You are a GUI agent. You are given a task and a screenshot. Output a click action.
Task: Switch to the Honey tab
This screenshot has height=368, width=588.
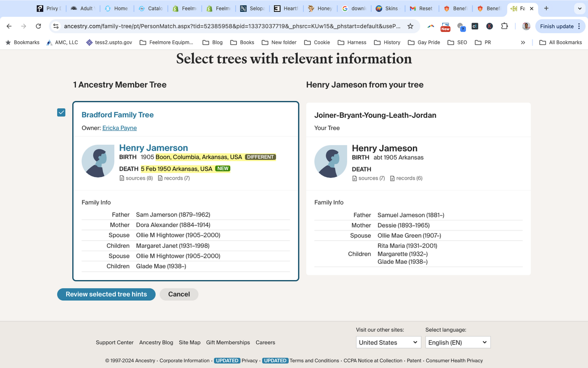[320, 8]
